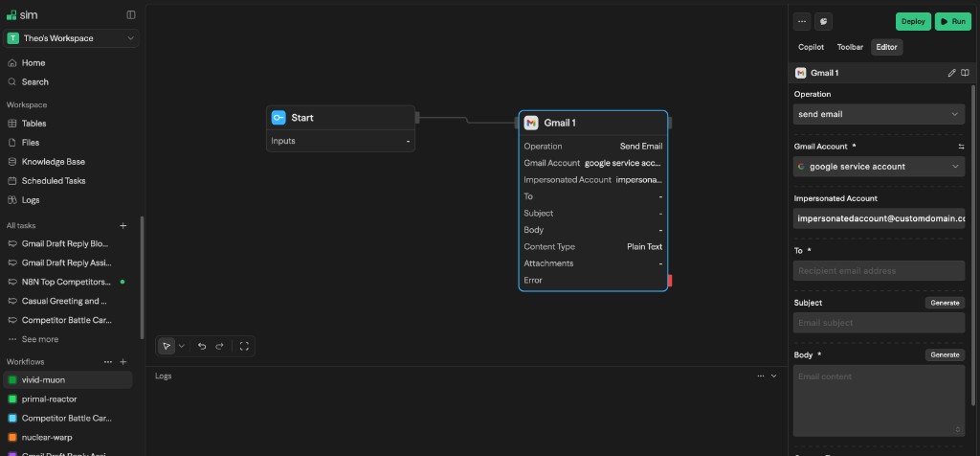Click editor panel vertical scrollbar
Screen dimensions: 980x456
972,245
